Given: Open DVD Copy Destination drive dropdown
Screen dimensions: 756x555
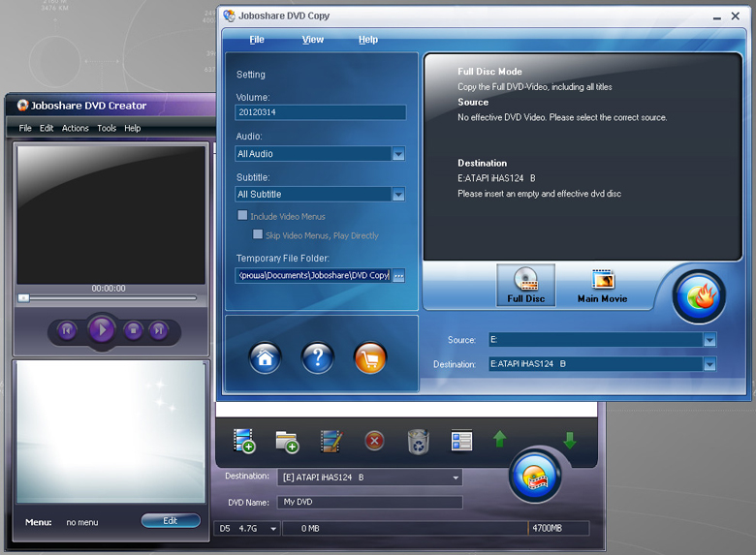Looking at the screenshot, I should tap(709, 364).
